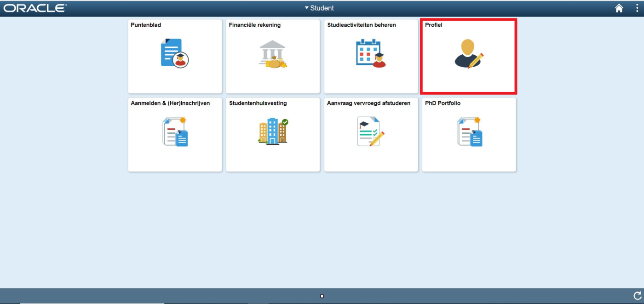The height and width of the screenshot is (304, 644).
Task: Click the Financiële rekening tile title
Action: [x=254, y=25]
